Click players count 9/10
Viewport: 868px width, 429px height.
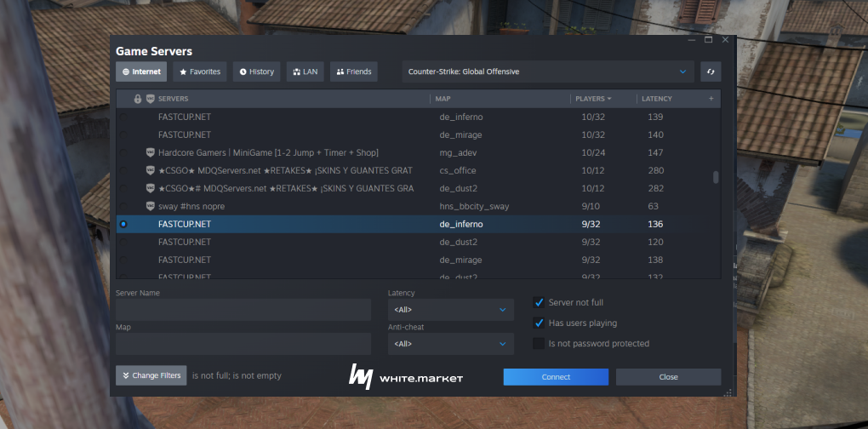pos(591,206)
